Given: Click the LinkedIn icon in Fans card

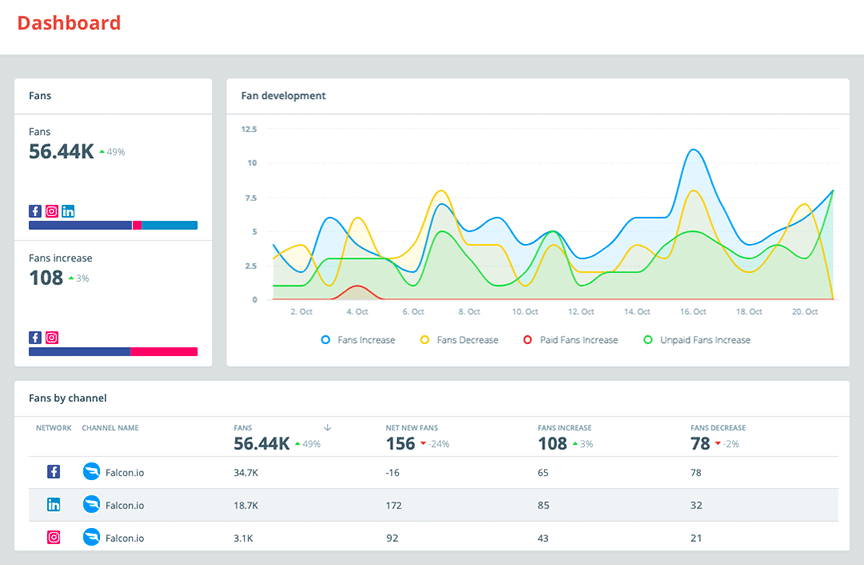Looking at the screenshot, I should tap(68, 211).
